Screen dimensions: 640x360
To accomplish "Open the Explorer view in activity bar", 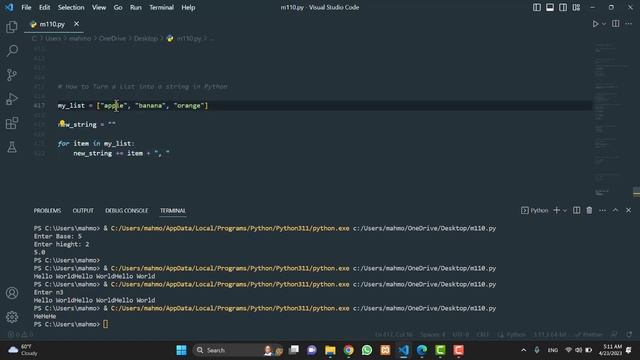I will coord(12,27).
